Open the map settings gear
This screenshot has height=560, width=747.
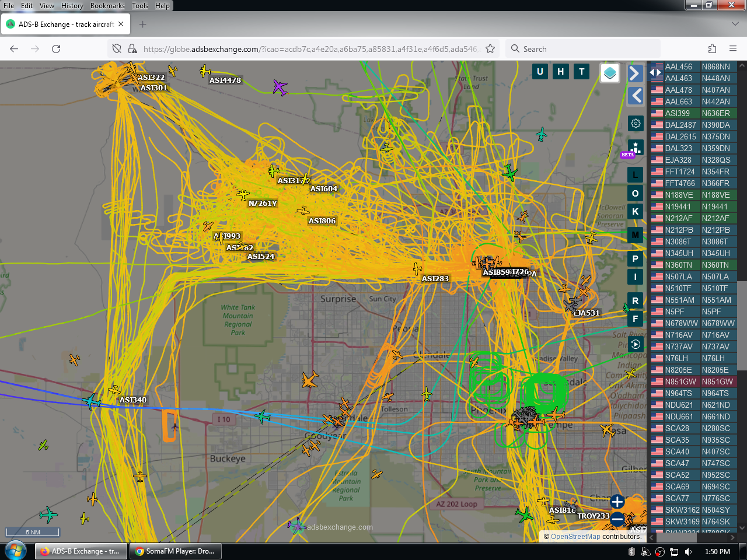click(636, 123)
